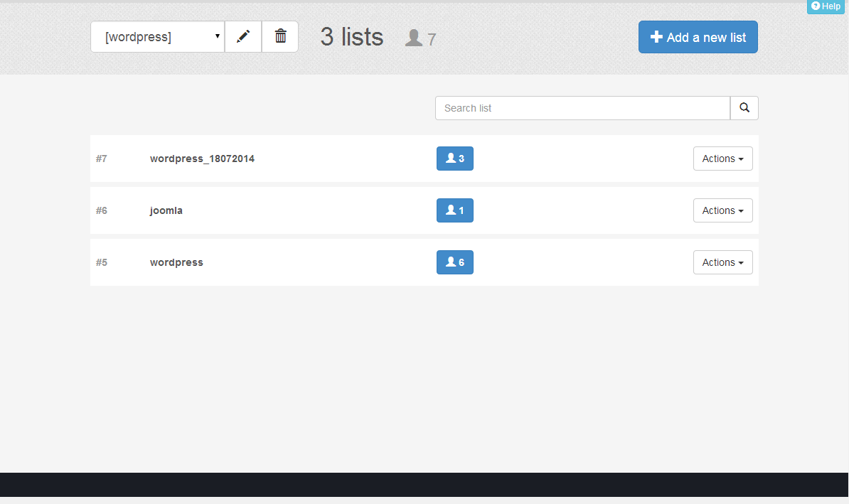Image resolution: width=849 pixels, height=504 pixels.
Task: Open subscribers badge for joomla list
Action: [x=454, y=210]
